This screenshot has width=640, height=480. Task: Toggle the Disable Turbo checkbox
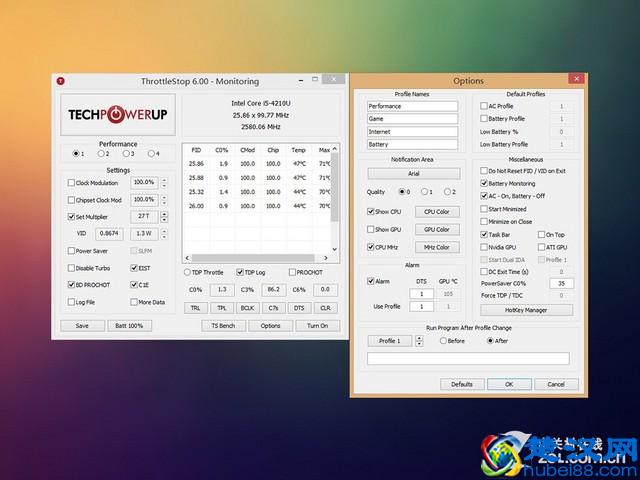pos(70,268)
